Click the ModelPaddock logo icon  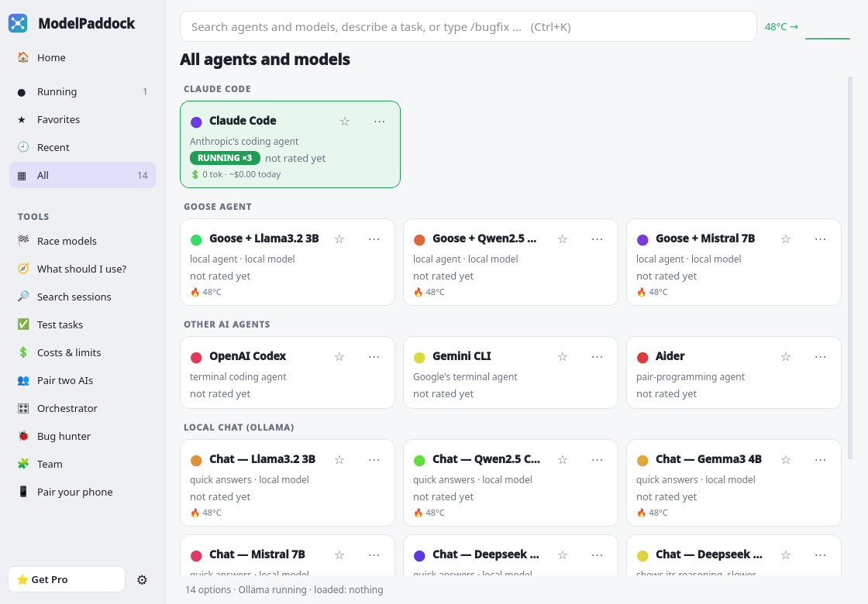tap(18, 23)
